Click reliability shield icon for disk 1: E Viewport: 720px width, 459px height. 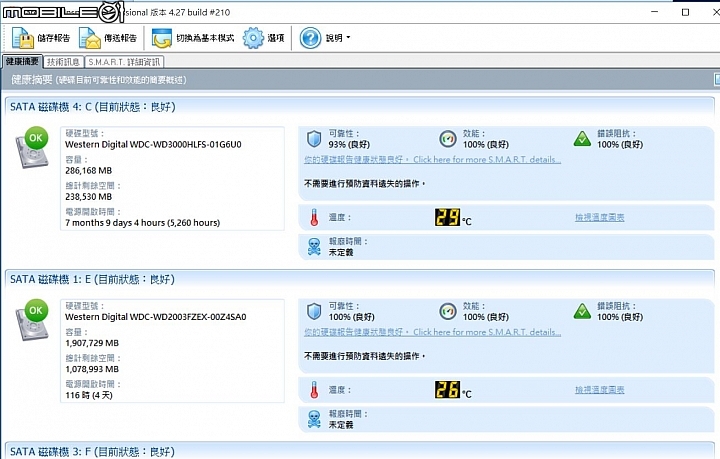coord(314,311)
